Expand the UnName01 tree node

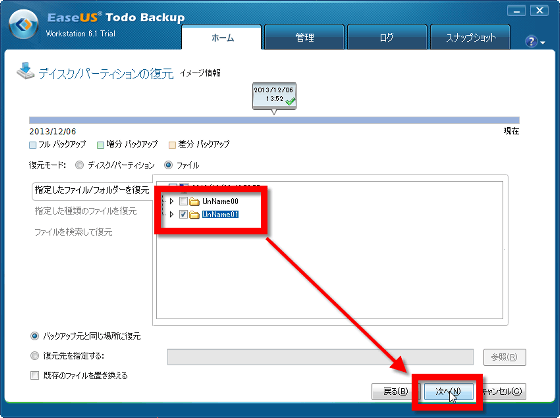coord(171,214)
